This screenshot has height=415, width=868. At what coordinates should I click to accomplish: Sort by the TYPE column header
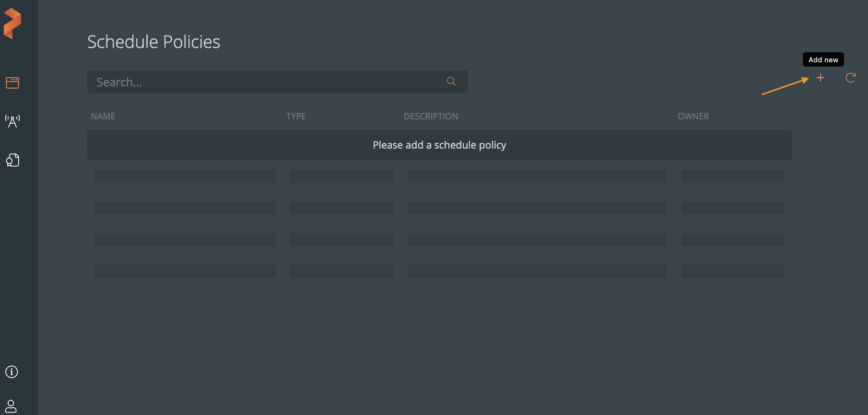point(296,116)
